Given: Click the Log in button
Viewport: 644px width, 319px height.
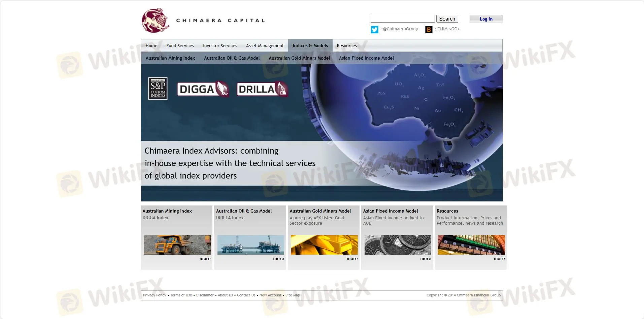Looking at the screenshot, I should pos(486,19).
